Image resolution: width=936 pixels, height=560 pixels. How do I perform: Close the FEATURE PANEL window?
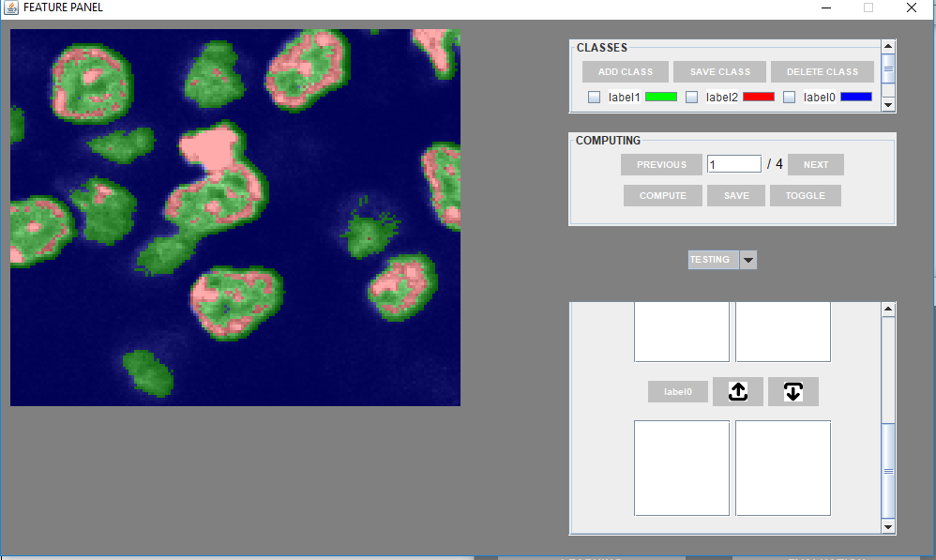(912, 8)
